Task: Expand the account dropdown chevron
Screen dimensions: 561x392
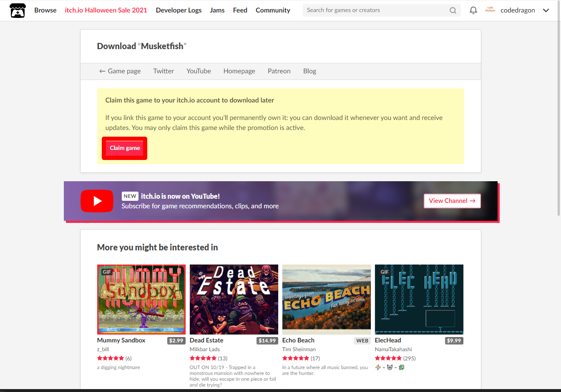Action: [546, 10]
